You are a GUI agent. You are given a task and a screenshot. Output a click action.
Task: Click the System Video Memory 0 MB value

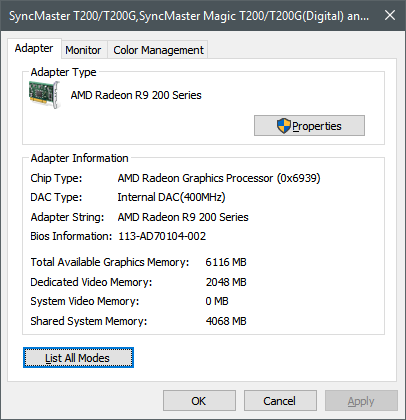(217, 301)
